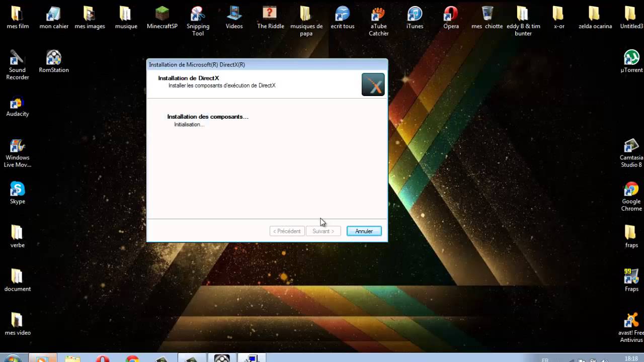Select the aTube Catcher shortcut

pos(379,21)
